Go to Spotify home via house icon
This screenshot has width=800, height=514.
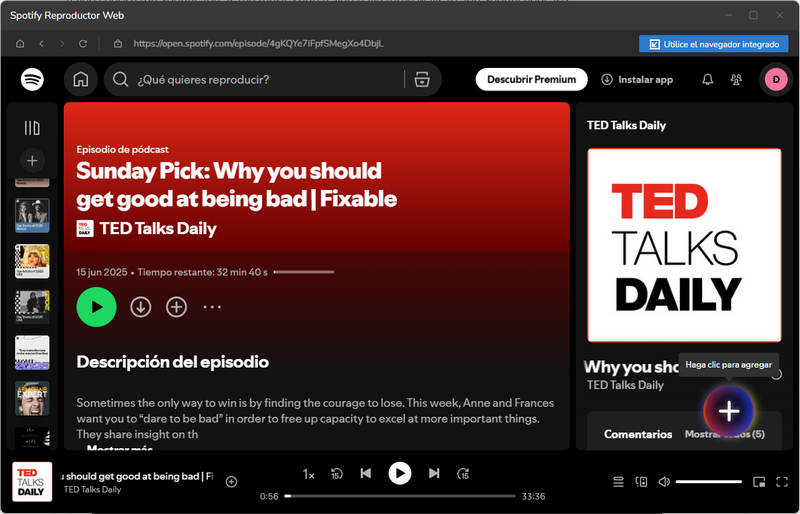coord(81,80)
